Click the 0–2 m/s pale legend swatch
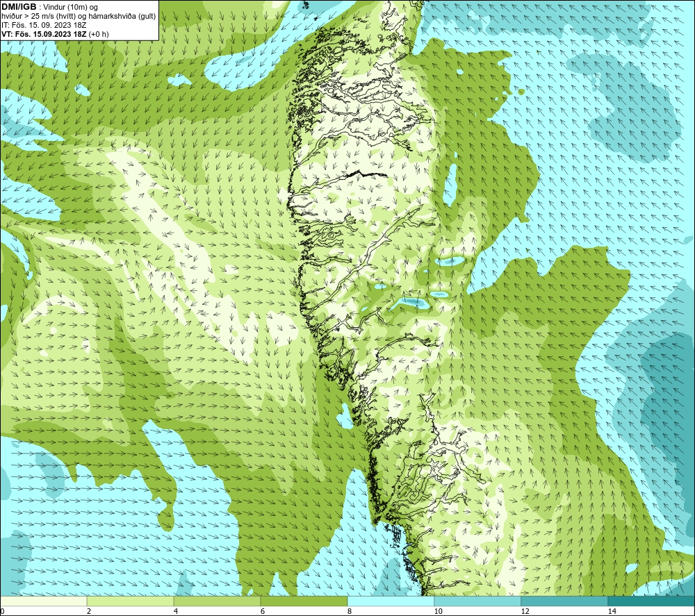 tap(43, 601)
